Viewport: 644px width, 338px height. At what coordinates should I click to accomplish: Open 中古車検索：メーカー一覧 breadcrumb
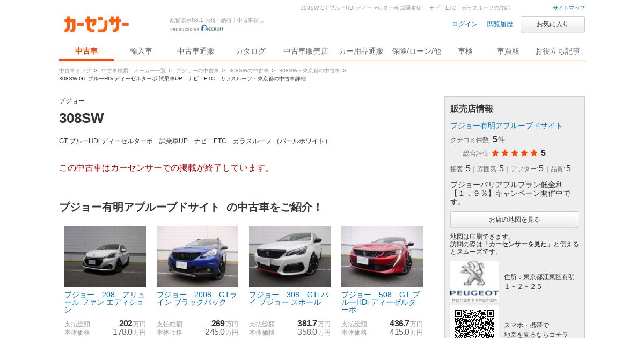[134, 70]
